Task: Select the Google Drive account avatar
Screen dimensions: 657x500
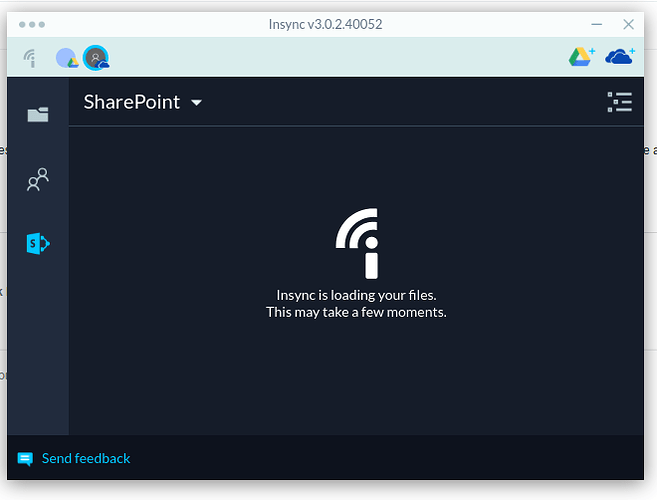Action: coord(67,58)
